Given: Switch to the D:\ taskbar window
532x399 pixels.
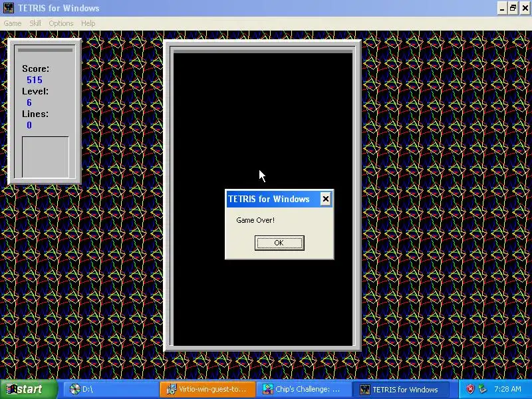Looking at the screenshot, I should click(x=110, y=389).
